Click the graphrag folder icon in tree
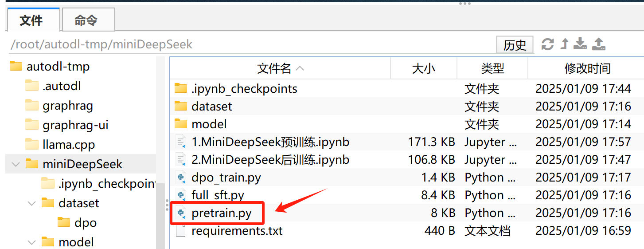 tap(32, 105)
